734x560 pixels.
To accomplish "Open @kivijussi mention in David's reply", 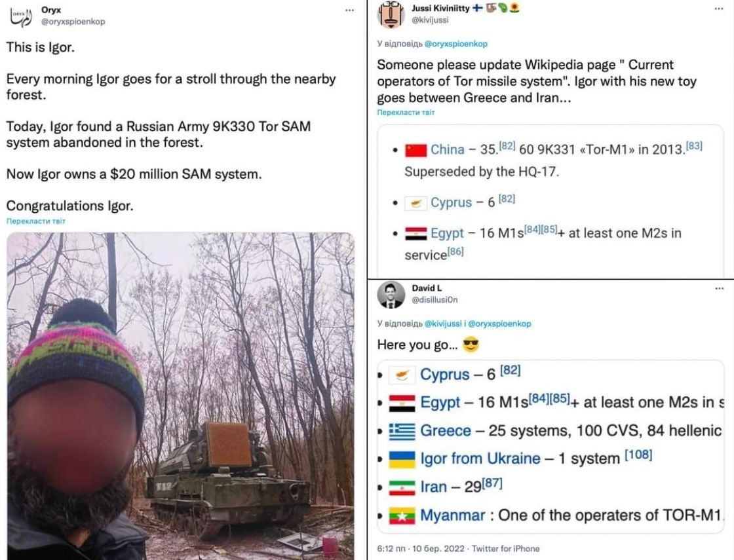I will pyautogui.click(x=443, y=324).
